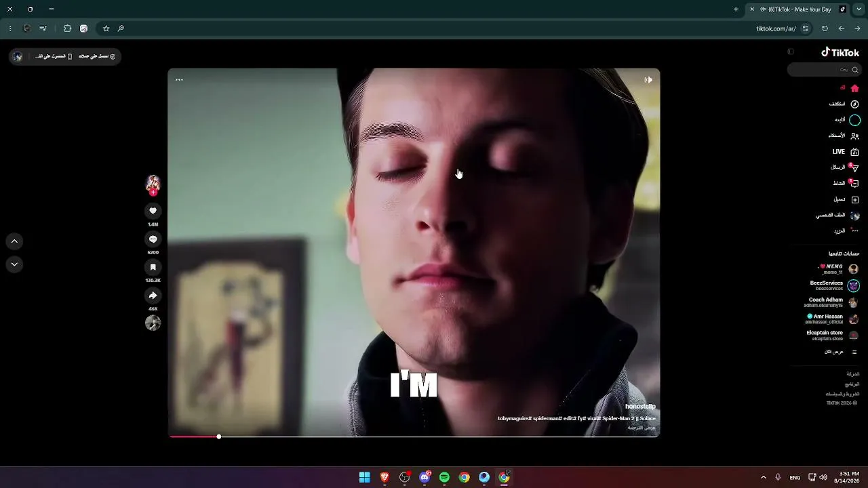Click the #spiderman hashtag in the caption
Screen dimensions: 868x488
[547, 419]
